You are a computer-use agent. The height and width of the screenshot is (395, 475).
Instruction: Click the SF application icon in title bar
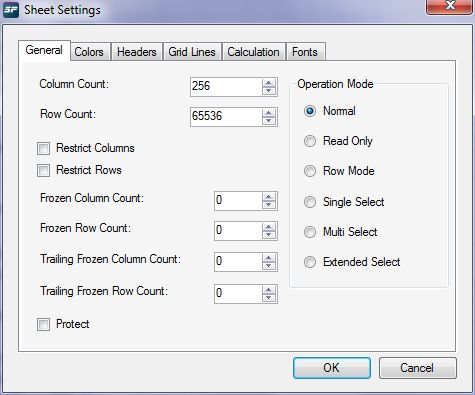click(10, 10)
